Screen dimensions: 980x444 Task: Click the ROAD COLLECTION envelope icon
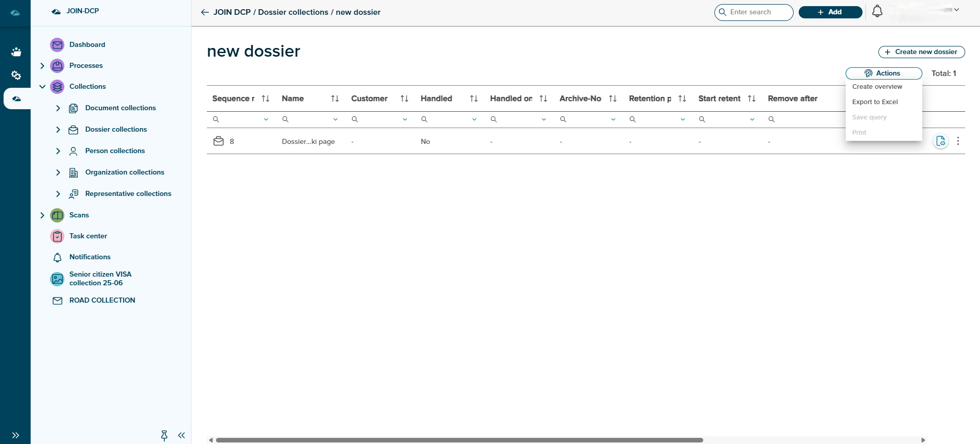57,301
